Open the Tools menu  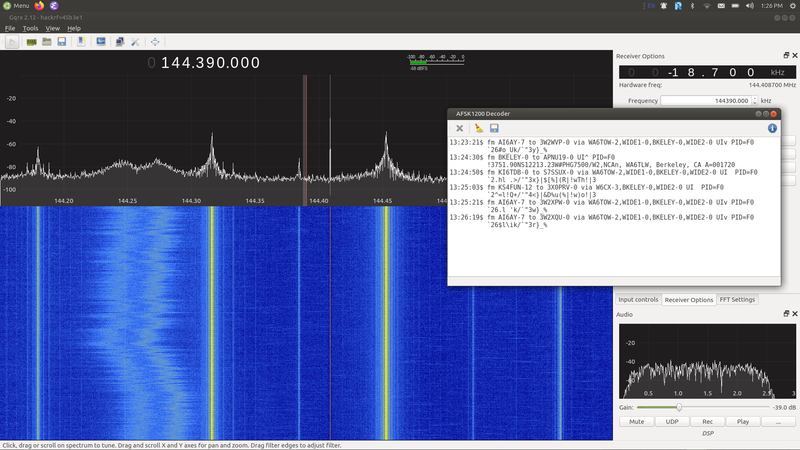[x=30, y=29]
